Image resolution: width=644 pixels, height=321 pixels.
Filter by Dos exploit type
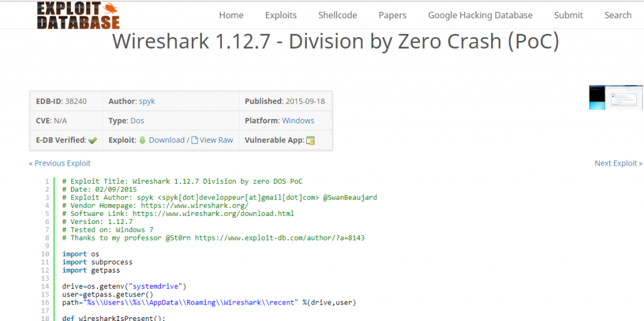tap(137, 121)
